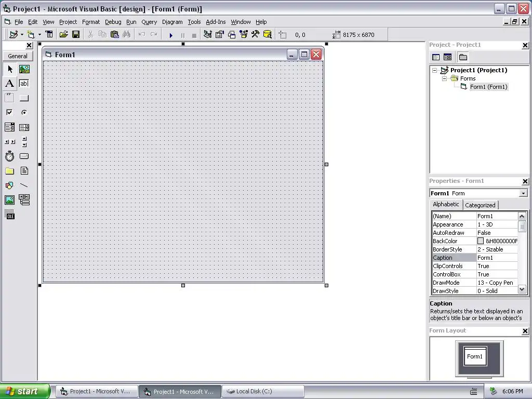Image resolution: width=532 pixels, height=399 pixels.
Task: Switch to the Categorized properties tab
Action: click(x=480, y=205)
